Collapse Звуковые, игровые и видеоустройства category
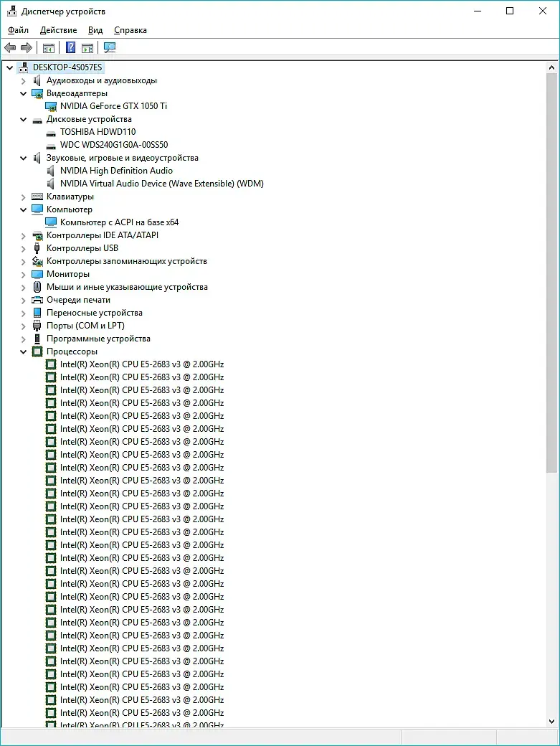Viewport: 560px width, 746px height. click(x=23, y=158)
